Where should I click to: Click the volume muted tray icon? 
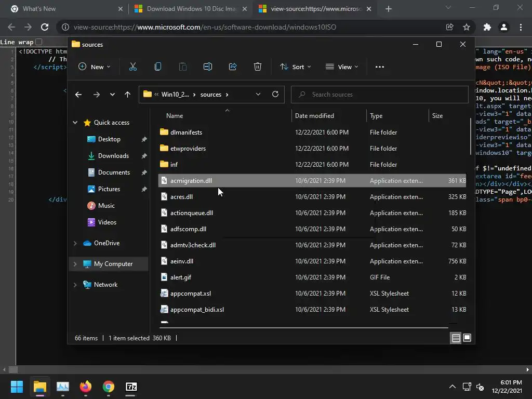tap(480, 387)
